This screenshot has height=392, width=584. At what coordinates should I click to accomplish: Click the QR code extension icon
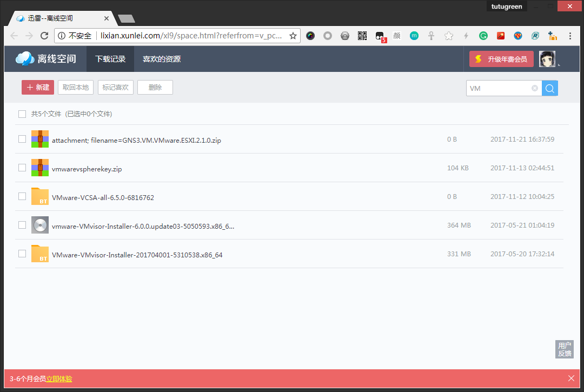point(362,36)
